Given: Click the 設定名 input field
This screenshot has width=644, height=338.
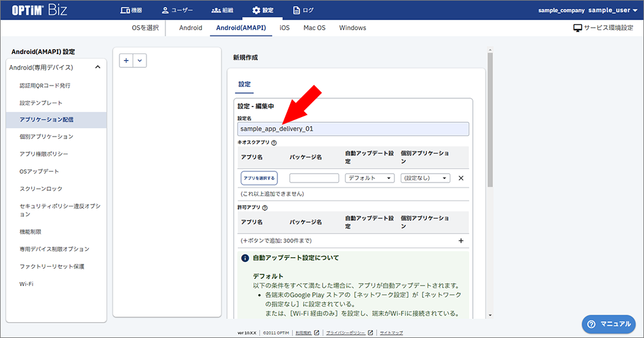Looking at the screenshot, I should point(353,128).
